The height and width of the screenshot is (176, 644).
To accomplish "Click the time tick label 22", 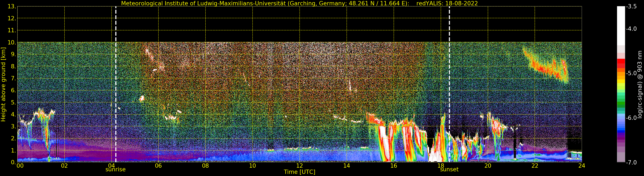I will coord(535,166).
